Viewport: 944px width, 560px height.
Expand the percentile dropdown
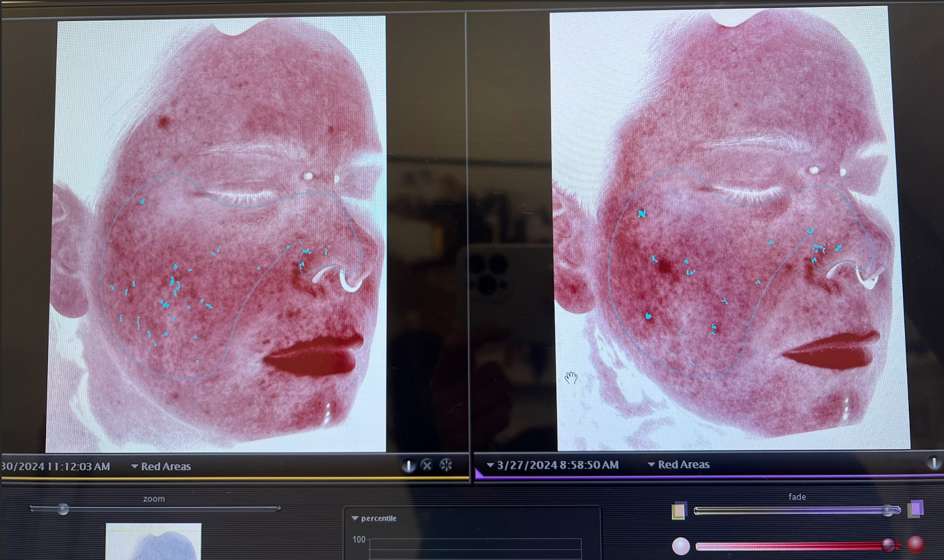(x=374, y=518)
